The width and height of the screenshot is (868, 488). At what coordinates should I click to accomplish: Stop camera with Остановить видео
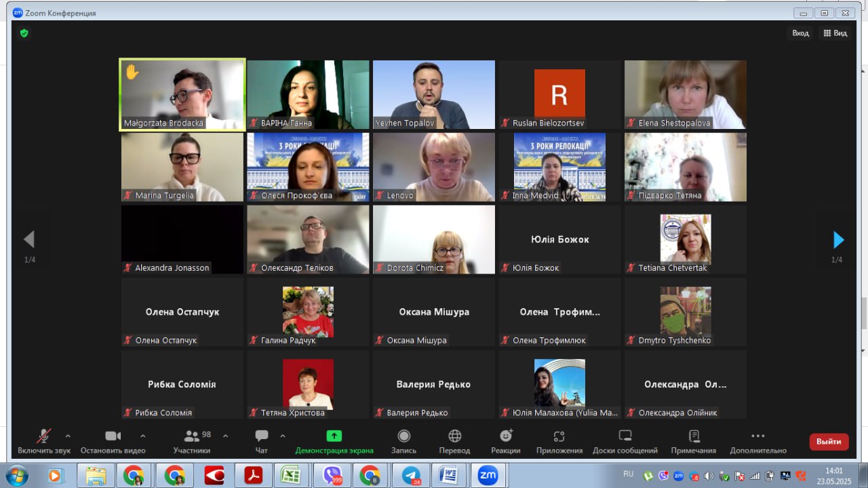[x=113, y=436]
